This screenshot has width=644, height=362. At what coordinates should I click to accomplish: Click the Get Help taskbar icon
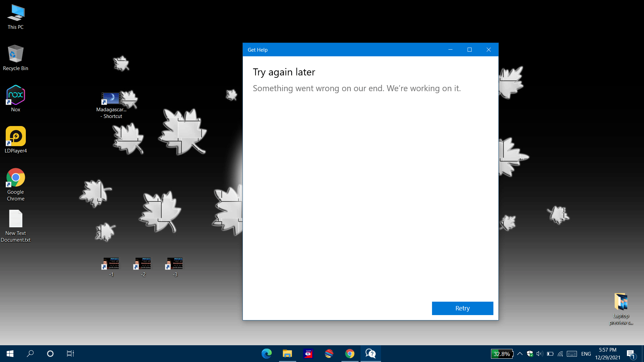coord(371,354)
